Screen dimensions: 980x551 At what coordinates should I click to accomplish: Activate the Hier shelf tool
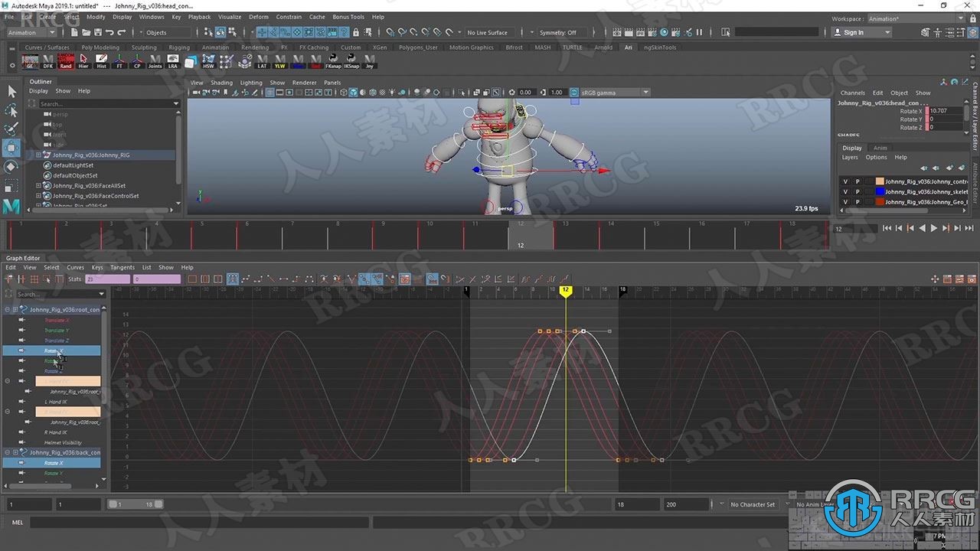pyautogui.click(x=83, y=61)
